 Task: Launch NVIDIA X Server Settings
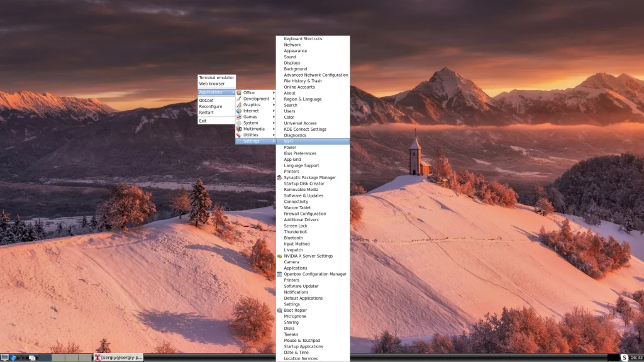coord(308,256)
